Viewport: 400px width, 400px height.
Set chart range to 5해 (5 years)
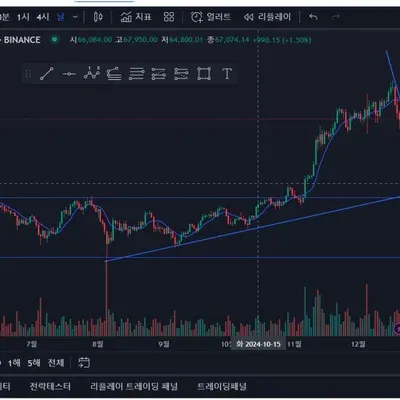(x=34, y=363)
